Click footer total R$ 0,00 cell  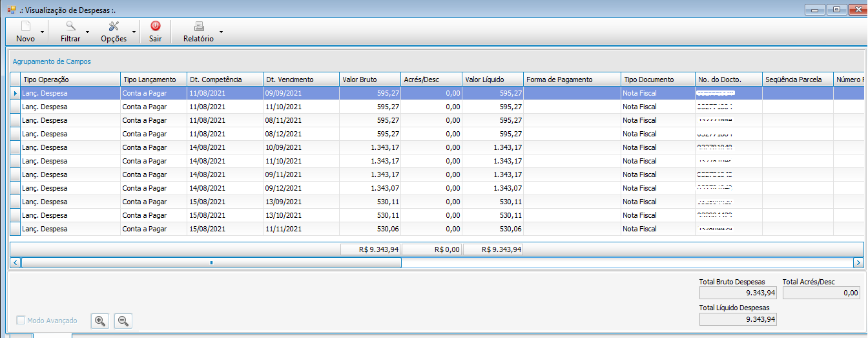click(x=432, y=249)
